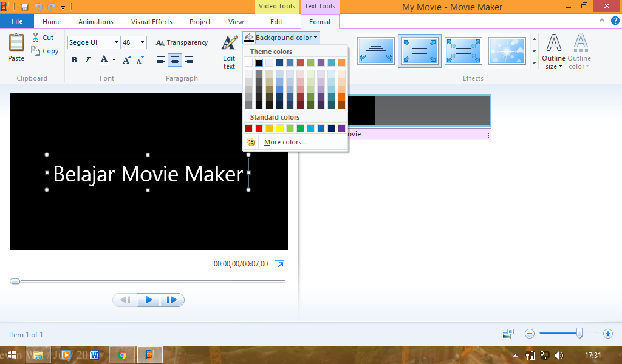
Task: Click the Undo quick access icon
Action: [x=38, y=7]
